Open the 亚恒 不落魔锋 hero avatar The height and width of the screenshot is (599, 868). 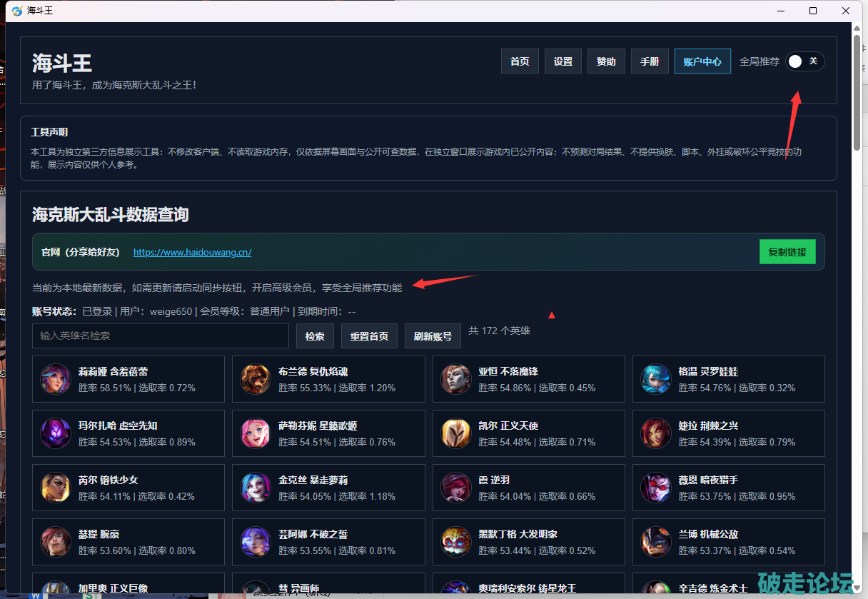pyautogui.click(x=456, y=379)
